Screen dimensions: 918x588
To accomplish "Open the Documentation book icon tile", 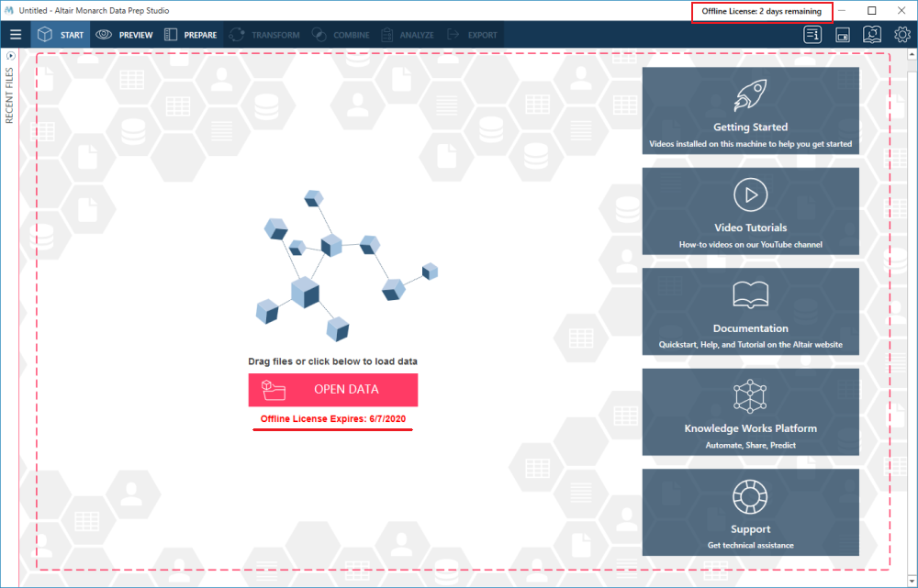I will pyautogui.click(x=750, y=294).
